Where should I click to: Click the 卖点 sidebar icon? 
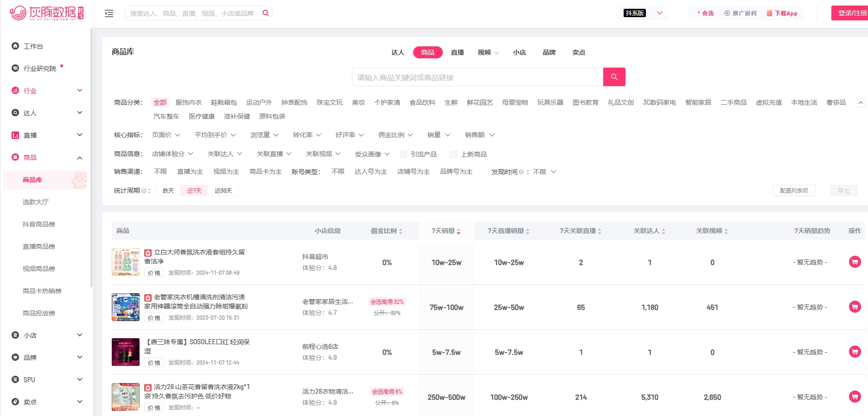(15, 402)
